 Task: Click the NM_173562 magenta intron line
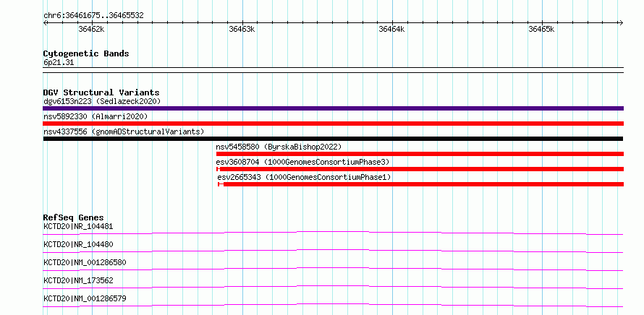click(333, 287)
